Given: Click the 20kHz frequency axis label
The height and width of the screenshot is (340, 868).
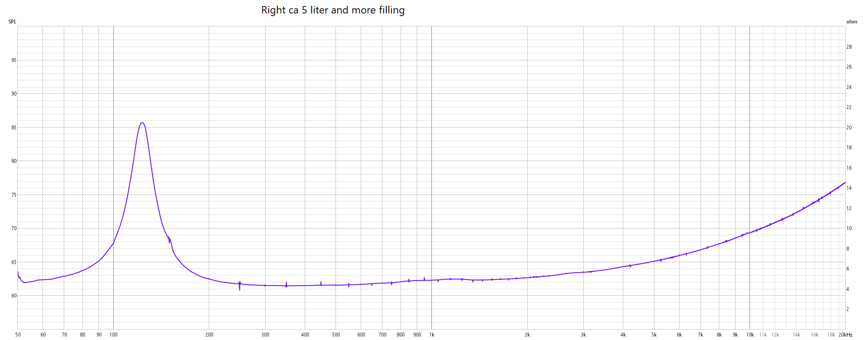Looking at the screenshot, I should coord(845,335).
